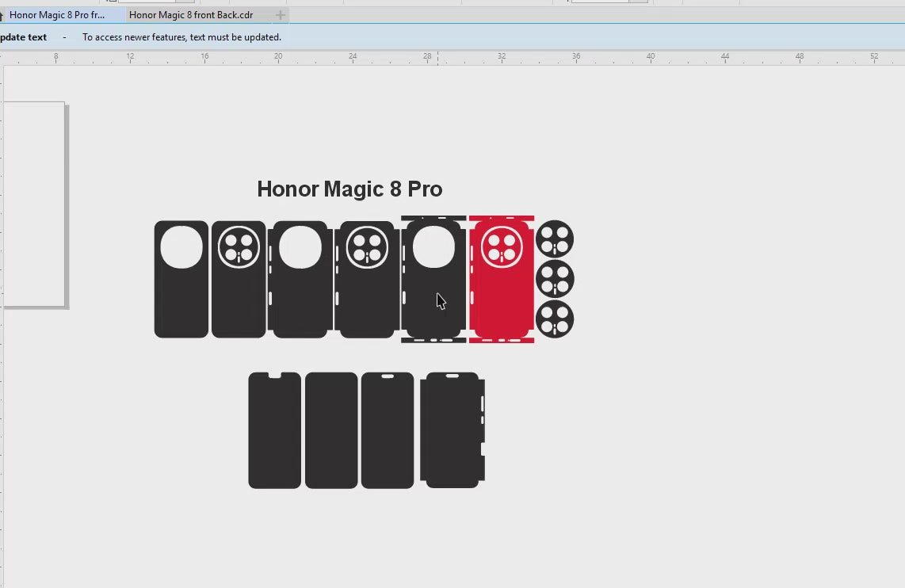Select the front skin with the top notch
Image resolution: width=905 pixels, height=588 pixels.
pyautogui.click(x=274, y=432)
